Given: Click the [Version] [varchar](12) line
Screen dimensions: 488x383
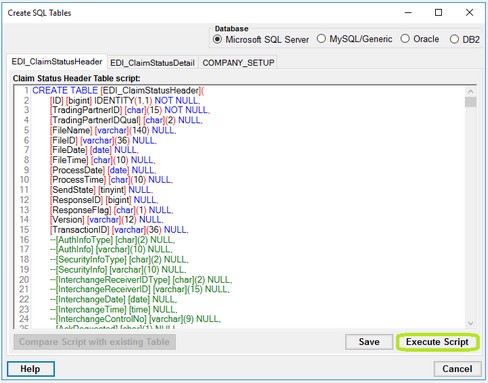Looking at the screenshot, I should [107, 219].
